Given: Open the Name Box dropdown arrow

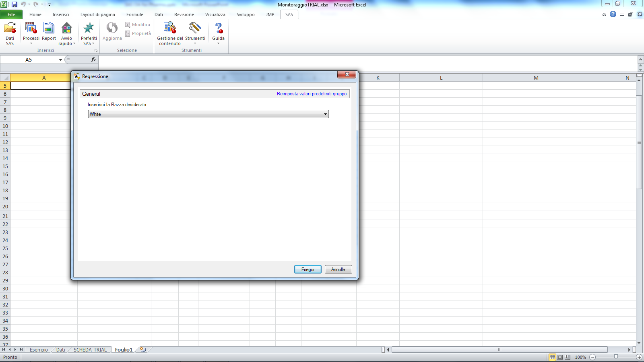Looking at the screenshot, I should click(60, 60).
